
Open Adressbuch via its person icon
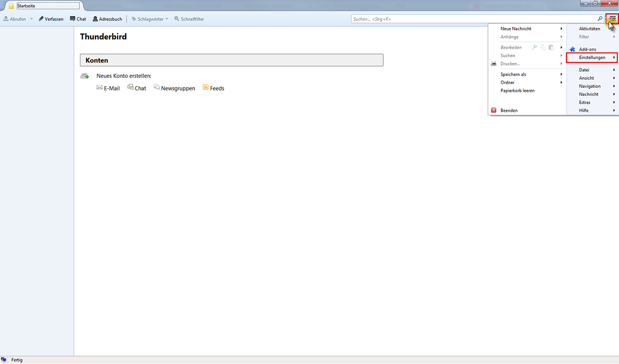tap(95, 19)
